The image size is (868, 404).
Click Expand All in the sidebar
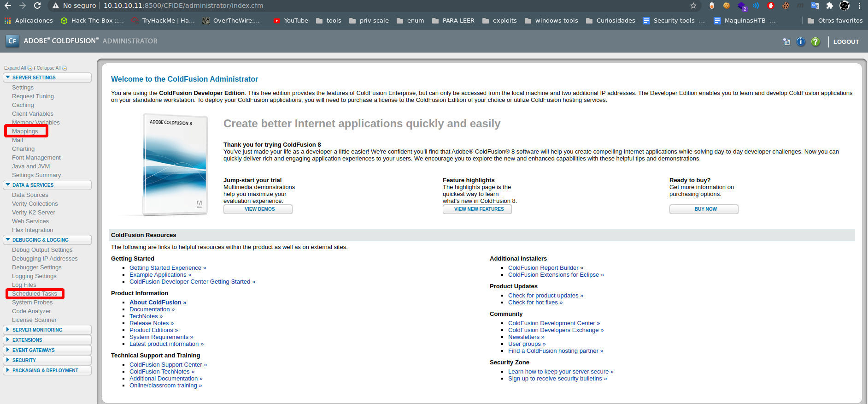pos(15,68)
